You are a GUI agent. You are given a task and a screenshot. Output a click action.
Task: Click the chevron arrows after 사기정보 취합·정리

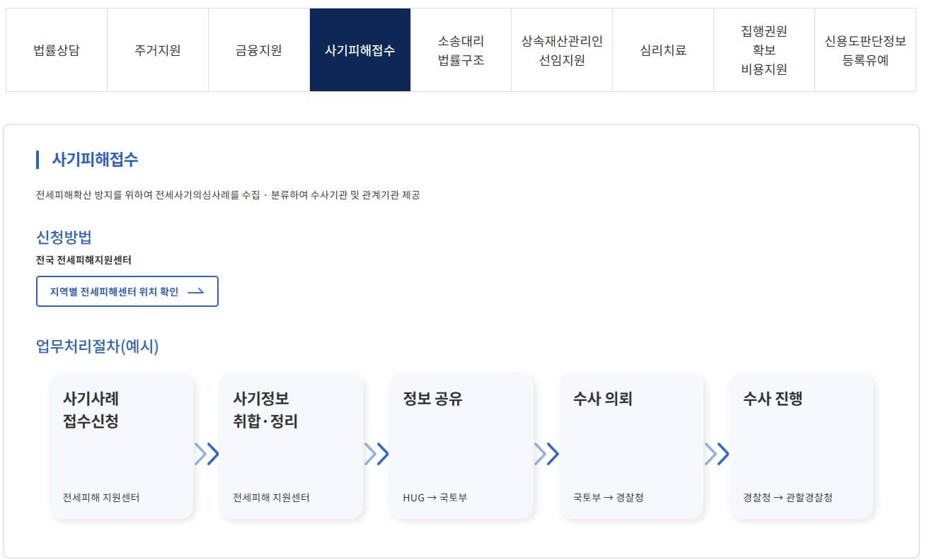tap(379, 455)
